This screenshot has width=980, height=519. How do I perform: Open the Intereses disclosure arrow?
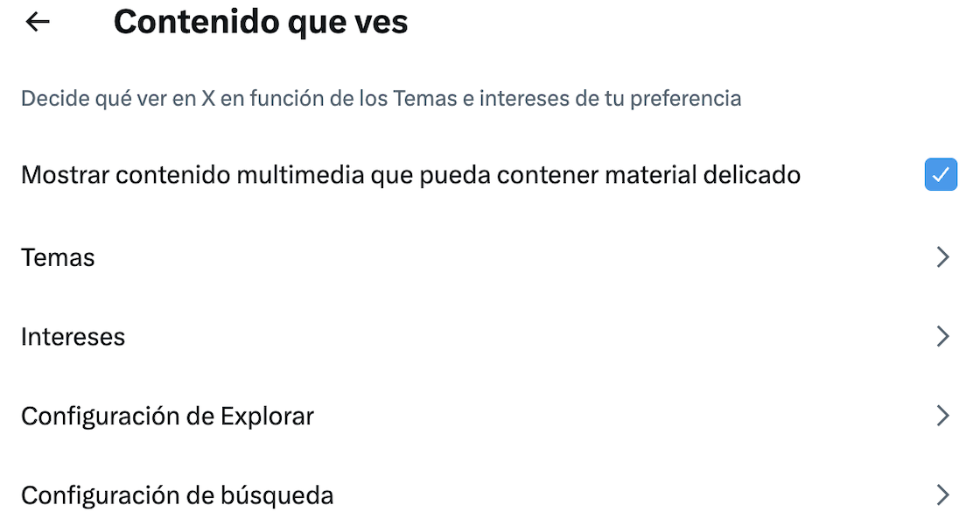[x=942, y=336]
